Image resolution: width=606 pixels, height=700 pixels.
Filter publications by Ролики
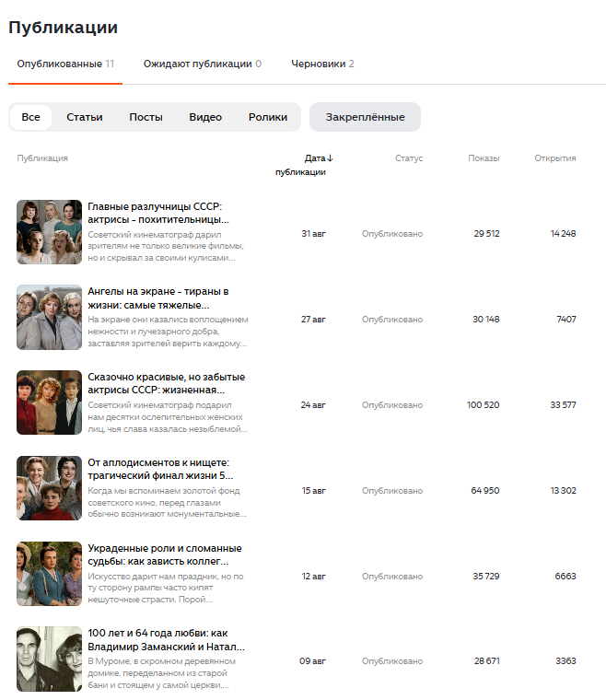[268, 117]
